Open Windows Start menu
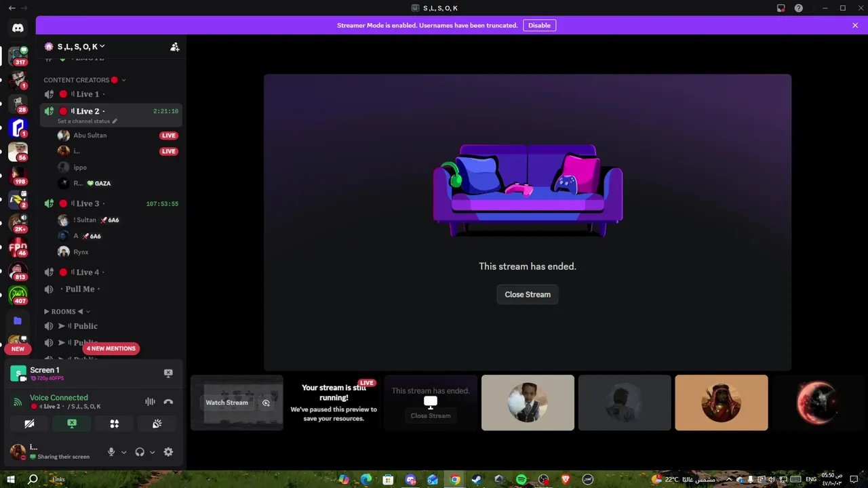This screenshot has width=868, height=488. (11, 479)
